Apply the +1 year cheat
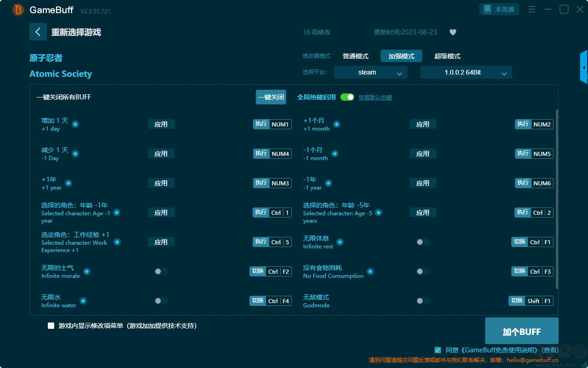The image size is (588, 368). point(161,183)
